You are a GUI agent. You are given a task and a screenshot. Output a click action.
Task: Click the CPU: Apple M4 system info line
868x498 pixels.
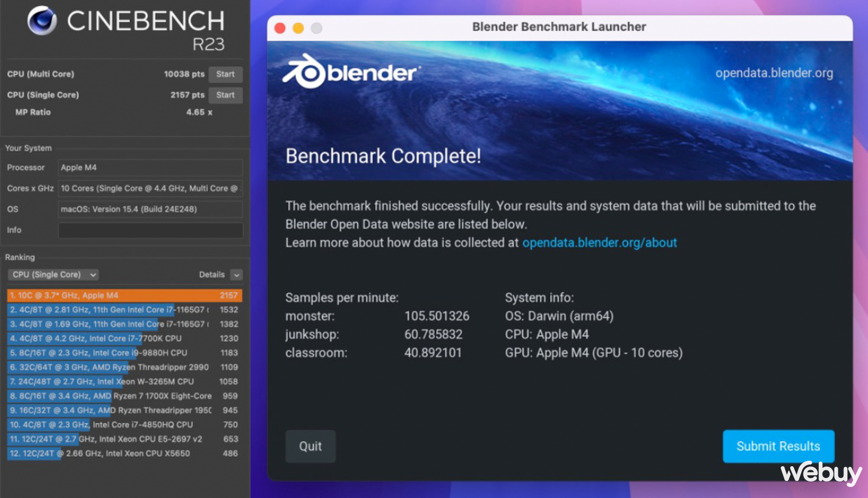[547, 334]
